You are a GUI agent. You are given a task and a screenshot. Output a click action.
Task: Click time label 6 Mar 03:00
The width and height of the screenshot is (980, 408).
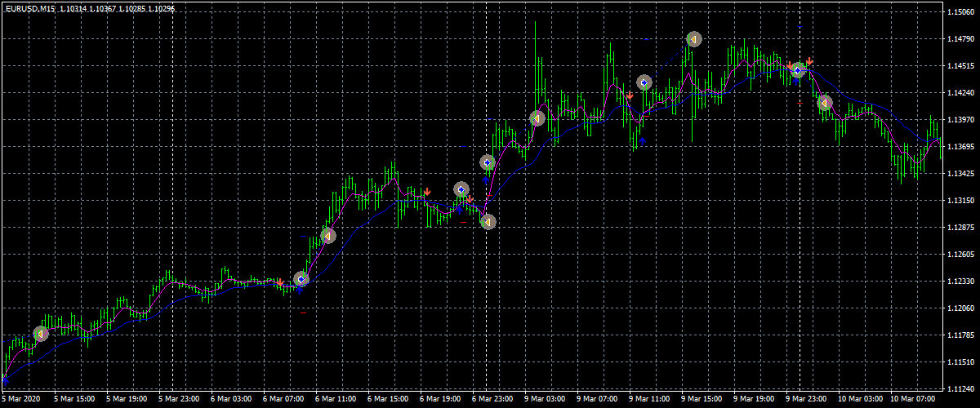point(231,400)
